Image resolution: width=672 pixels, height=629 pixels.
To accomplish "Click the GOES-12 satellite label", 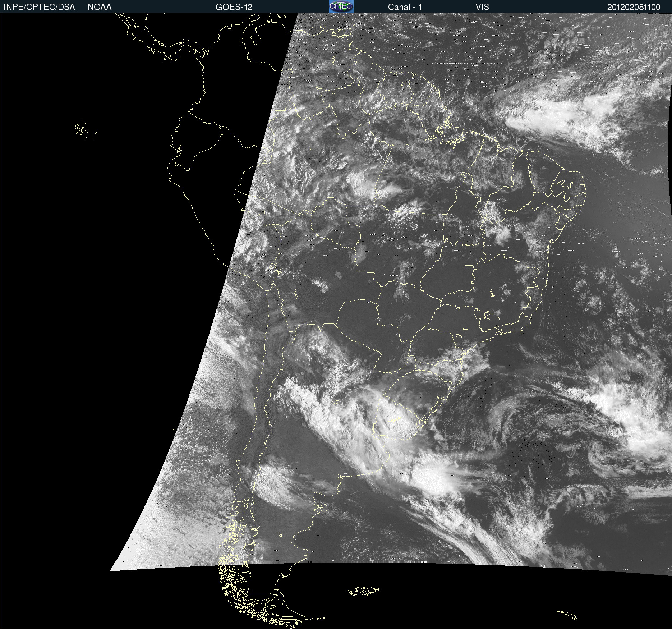I will [x=234, y=7].
